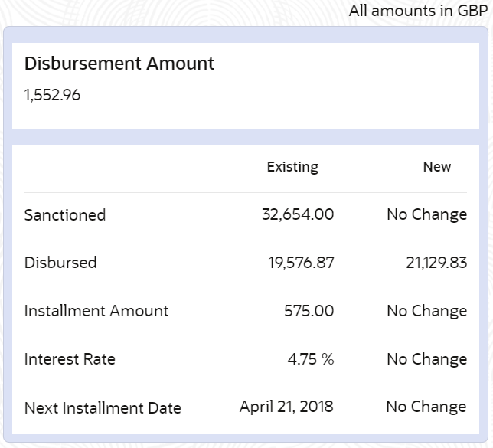Click the Existing column header
This screenshot has height=448, width=493.
pyautogui.click(x=292, y=167)
